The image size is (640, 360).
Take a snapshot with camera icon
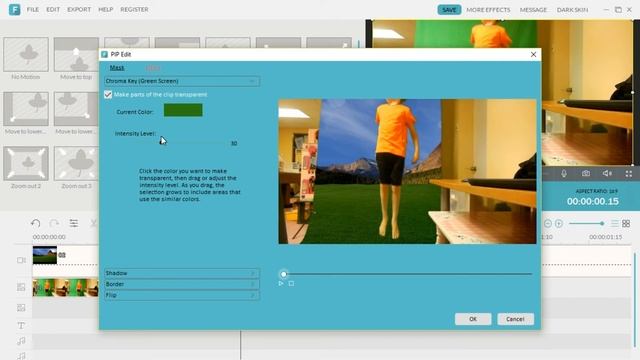(586, 173)
